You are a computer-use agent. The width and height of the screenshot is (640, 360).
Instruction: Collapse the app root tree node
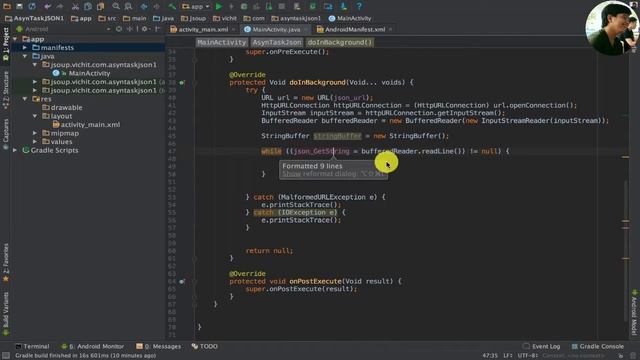pos(15,39)
